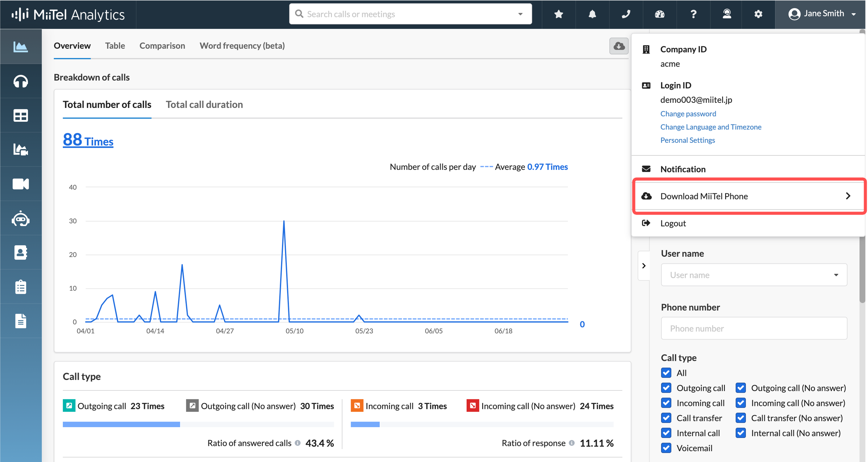The image size is (868, 462).
Task: Click the Incoming call (No answer) red icon
Action: point(473,405)
